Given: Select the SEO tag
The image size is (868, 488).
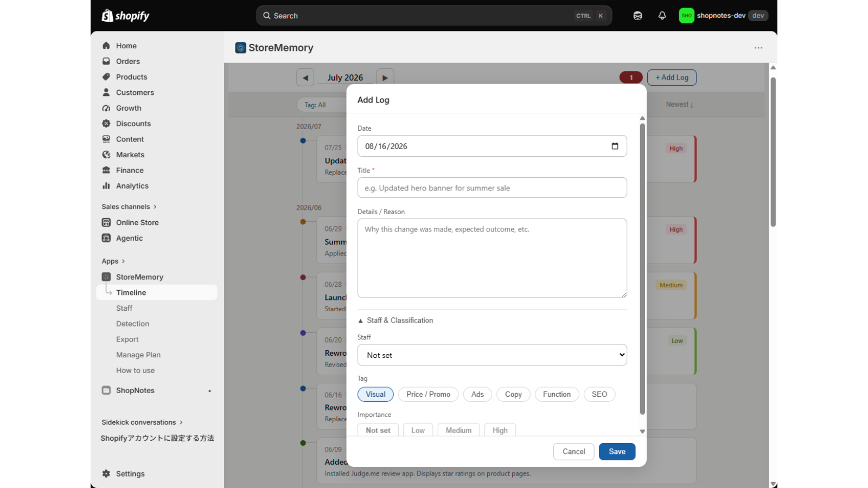Looking at the screenshot, I should point(599,394).
